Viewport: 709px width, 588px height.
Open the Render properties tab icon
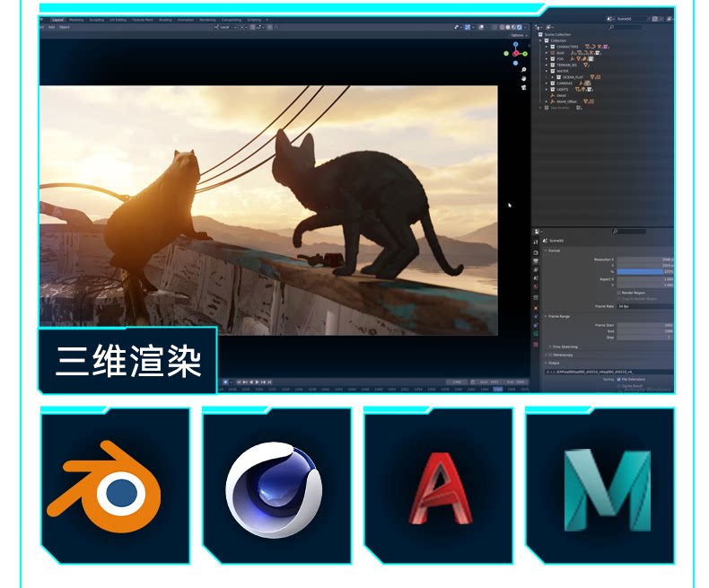point(536,253)
